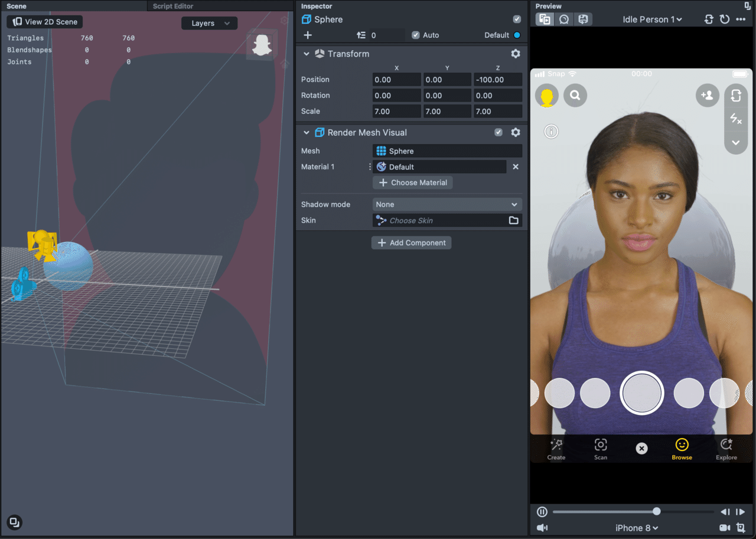
Task: Click the Rotation Y input field
Action: 447,96
